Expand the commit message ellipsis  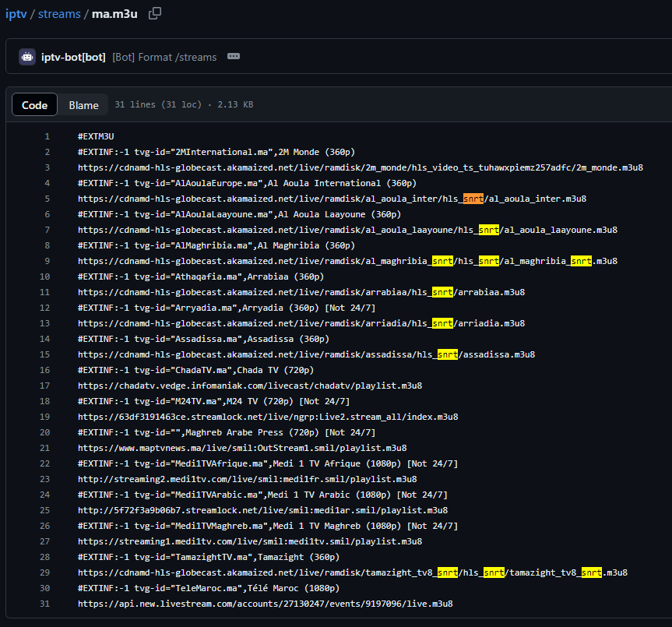tap(234, 56)
